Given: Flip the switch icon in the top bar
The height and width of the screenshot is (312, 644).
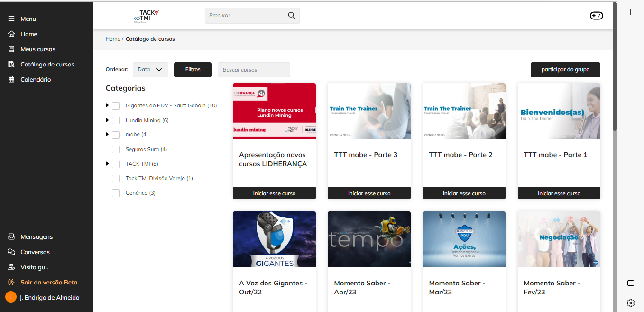Looking at the screenshot, I should (596, 15).
